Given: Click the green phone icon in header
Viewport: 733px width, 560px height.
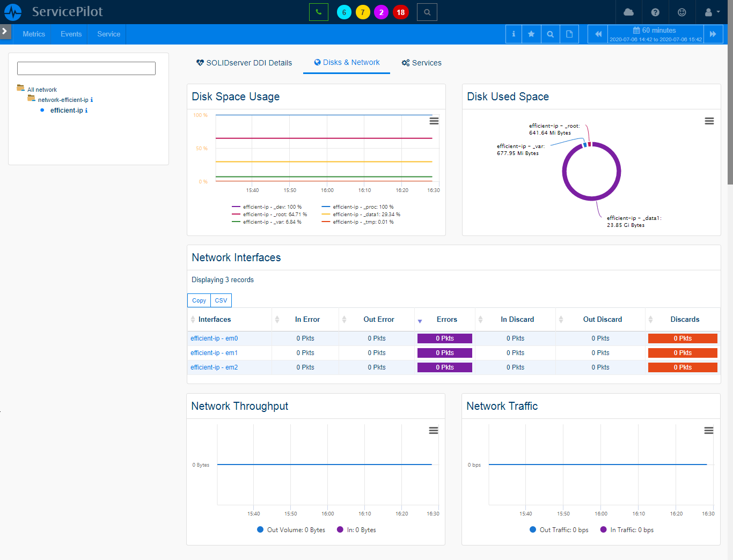Looking at the screenshot, I should pyautogui.click(x=319, y=12).
